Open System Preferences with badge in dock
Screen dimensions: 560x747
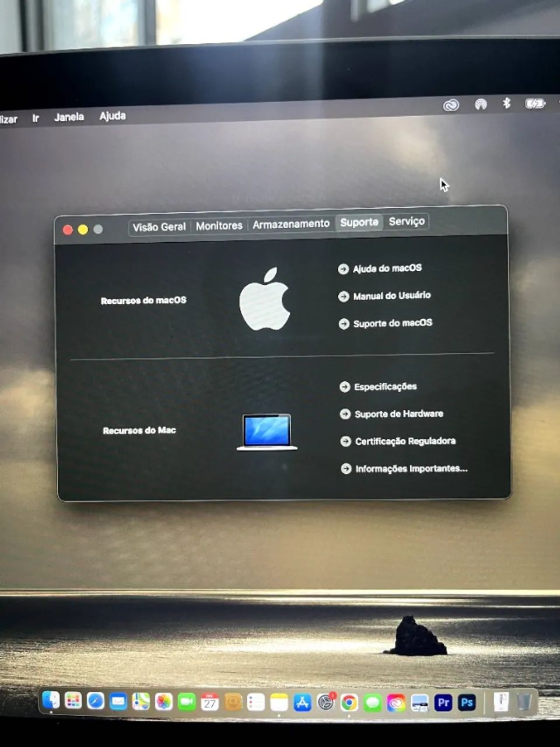(x=325, y=702)
